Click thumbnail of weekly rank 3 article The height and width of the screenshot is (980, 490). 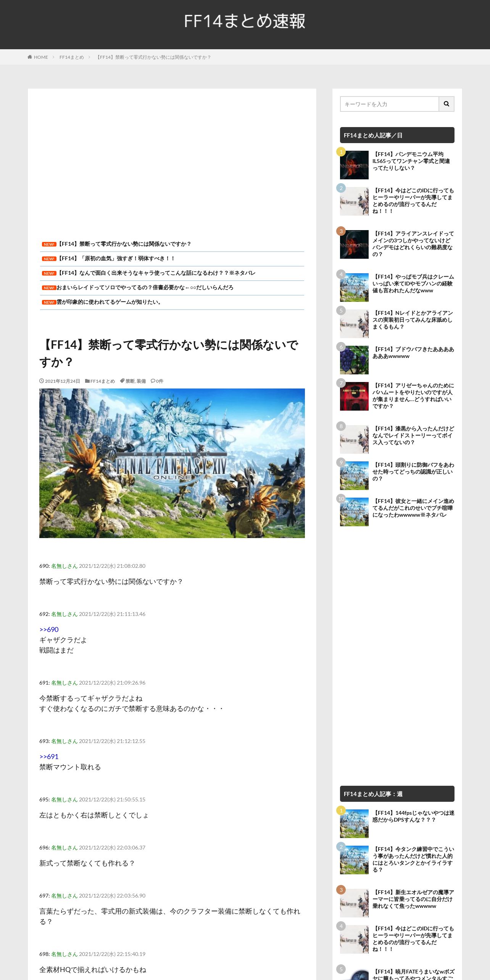click(x=354, y=903)
